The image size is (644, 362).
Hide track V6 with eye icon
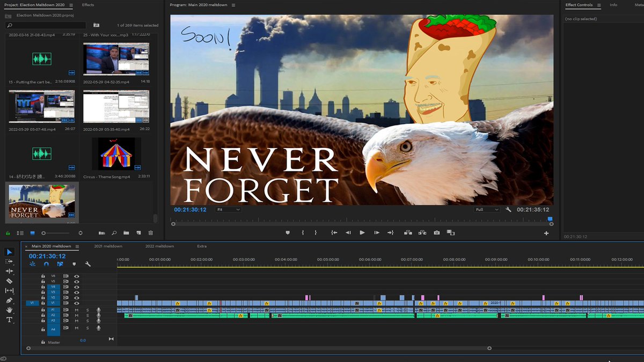pos(77,276)
